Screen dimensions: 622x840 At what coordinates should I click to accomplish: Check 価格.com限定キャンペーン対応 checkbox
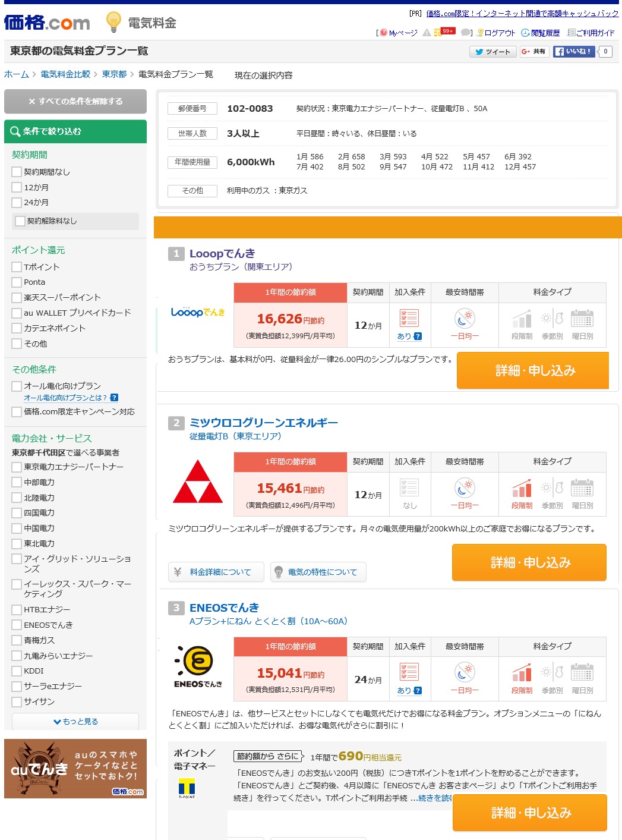(17, 412)
